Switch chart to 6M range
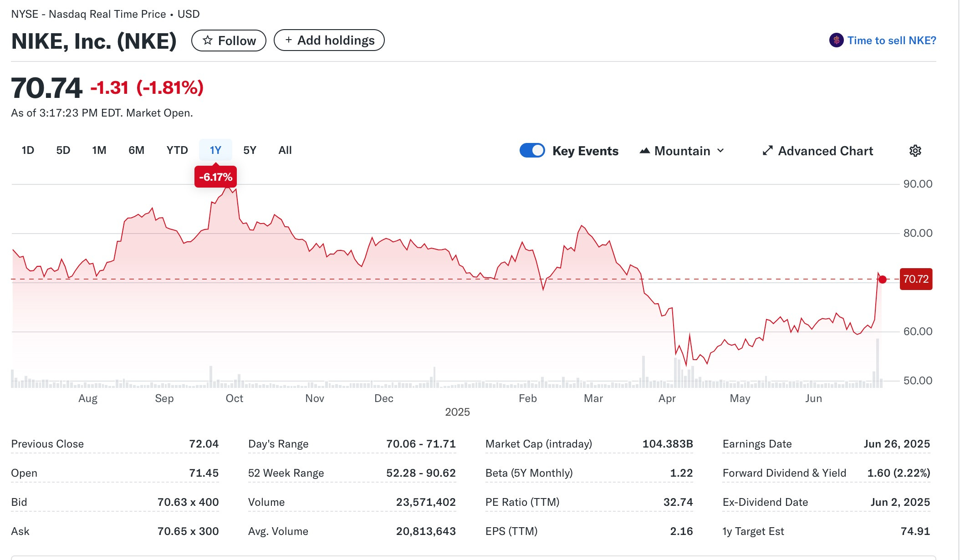 tap(137, 150)
